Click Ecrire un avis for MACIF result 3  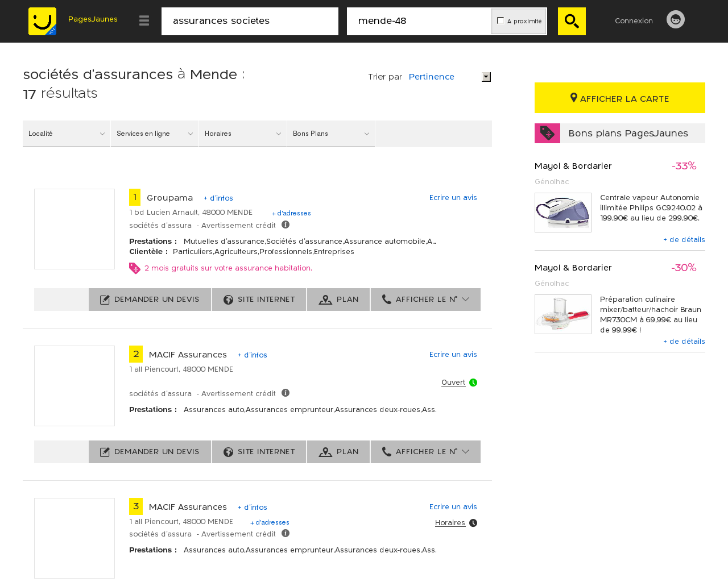453,507
